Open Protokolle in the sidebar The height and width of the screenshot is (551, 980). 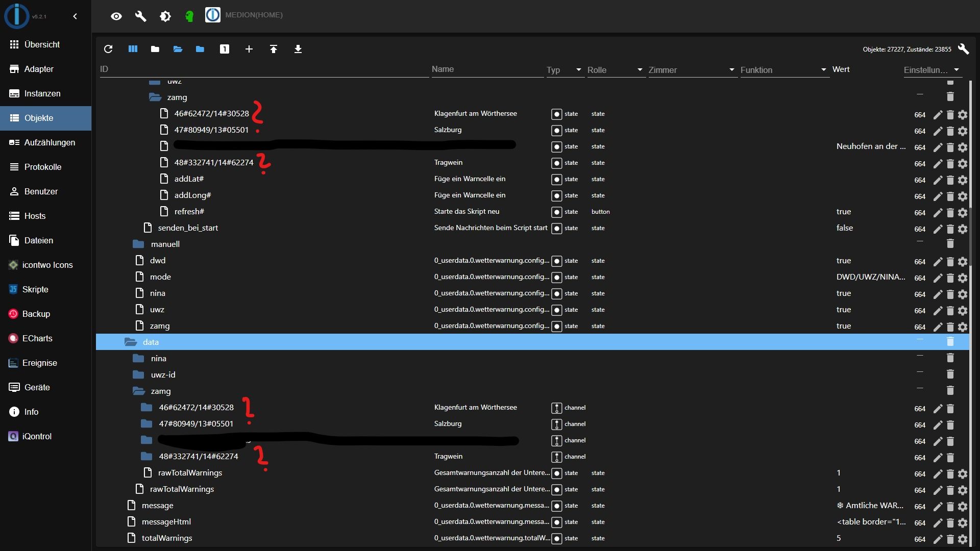(x=46, y=167)
